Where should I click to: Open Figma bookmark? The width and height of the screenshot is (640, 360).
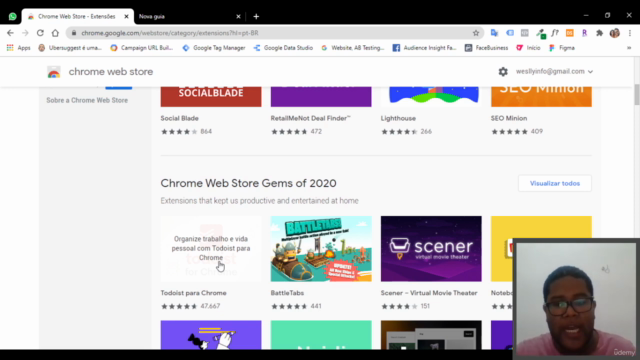coord(562,48)
